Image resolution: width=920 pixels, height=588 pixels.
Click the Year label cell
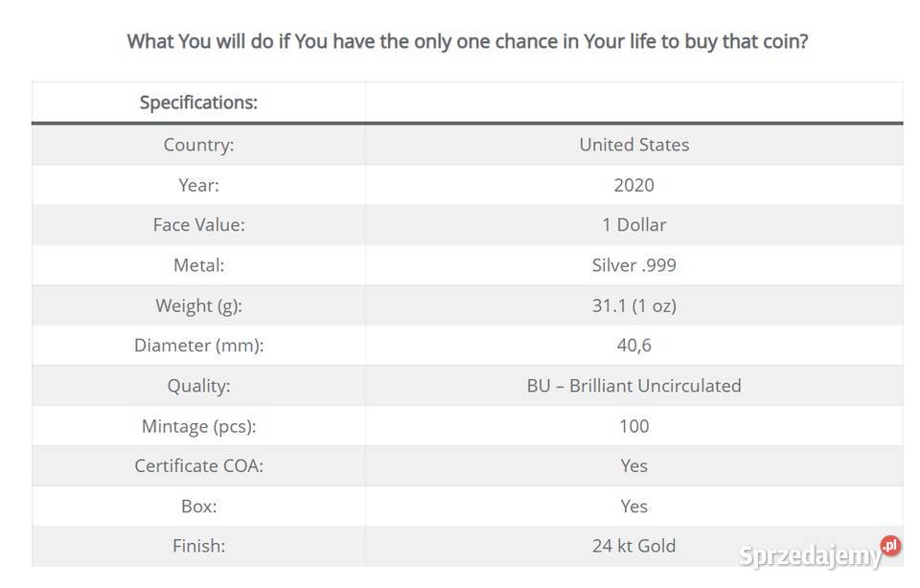(x=198, y=185)
